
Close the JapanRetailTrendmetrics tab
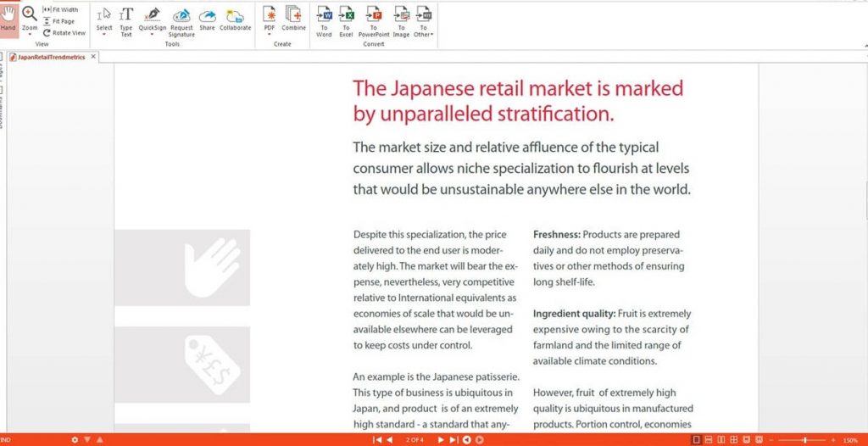tap(93, 57)
